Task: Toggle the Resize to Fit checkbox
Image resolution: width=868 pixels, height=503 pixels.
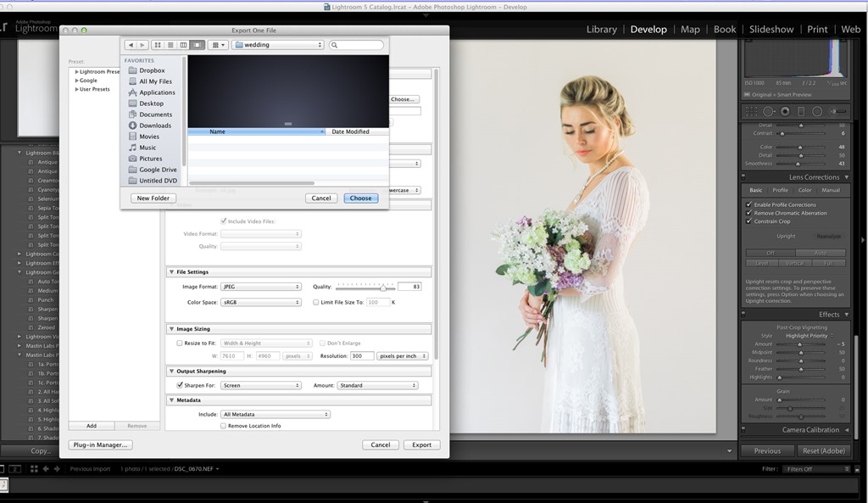Action: (x=180, y=344)
